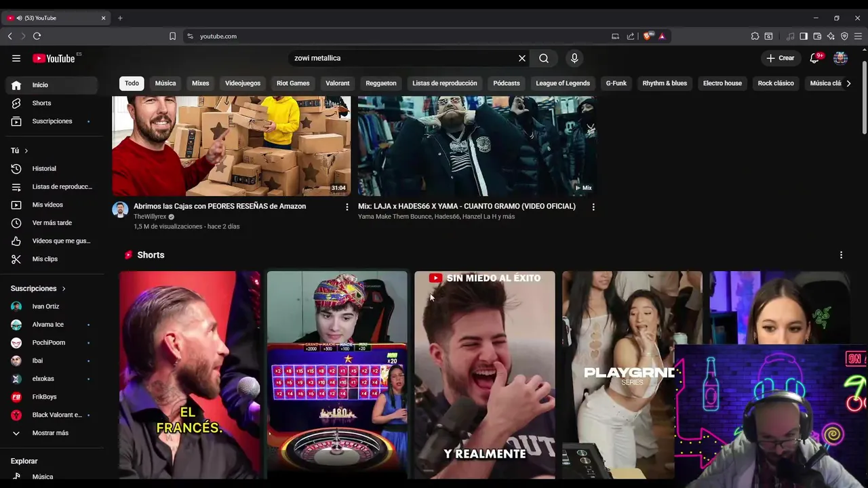Open the YouTube hamburger guide menu
This screenshot has height=488, width=868.
[x=16, y=58]
